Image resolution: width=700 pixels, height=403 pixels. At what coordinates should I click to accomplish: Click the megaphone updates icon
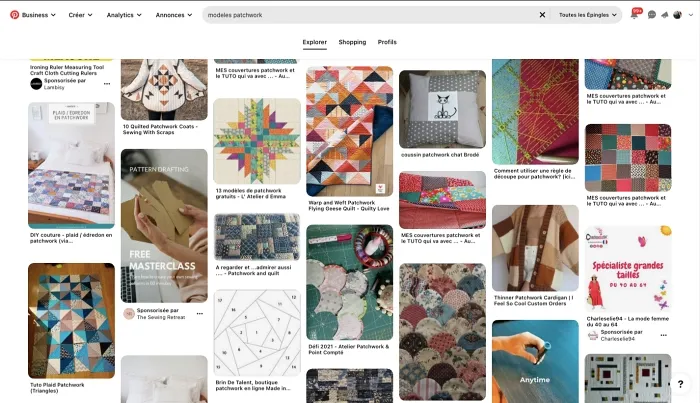coord(665,15)
